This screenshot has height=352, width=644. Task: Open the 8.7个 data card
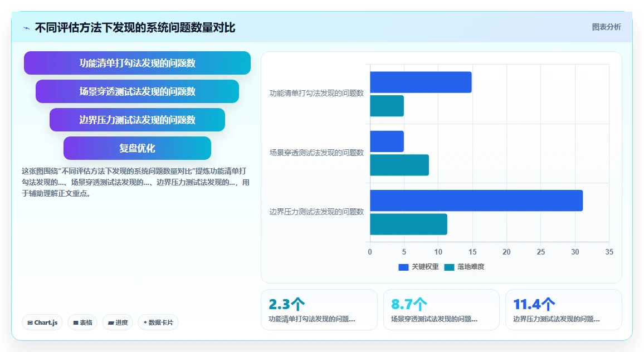[x=442, y=310]
